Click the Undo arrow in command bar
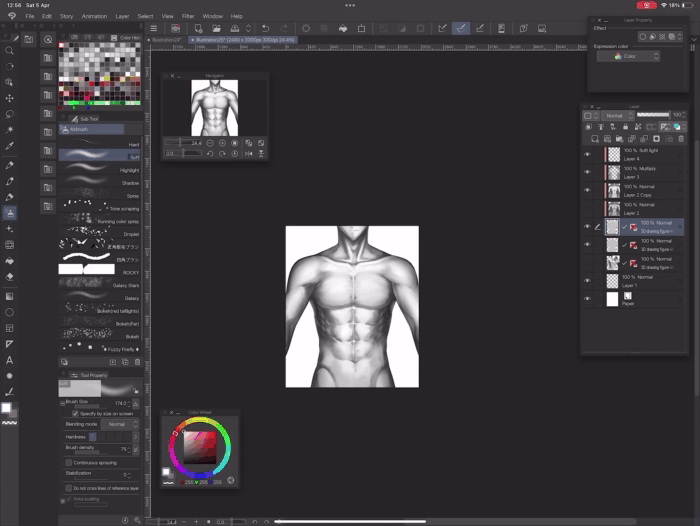The image size is (700, 526). [264, 29]
